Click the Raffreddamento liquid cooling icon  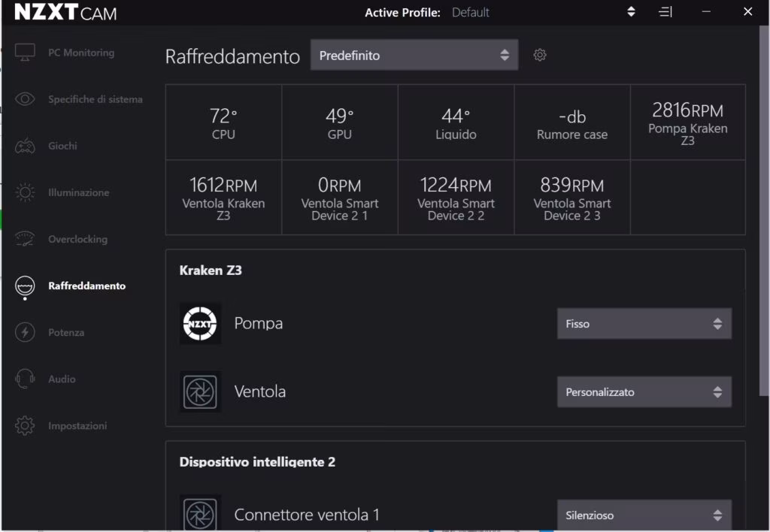pyautogui.click(x=25, y=286)
